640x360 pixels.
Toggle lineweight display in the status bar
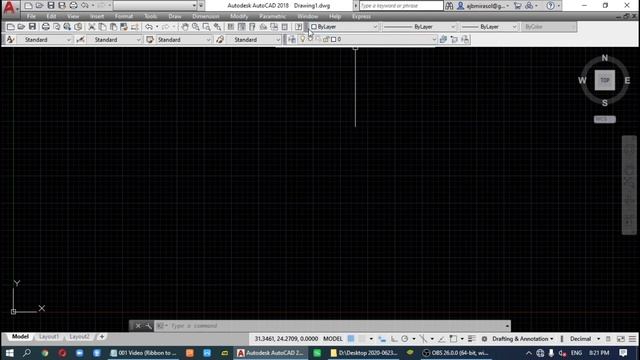[x=472, y=339]
